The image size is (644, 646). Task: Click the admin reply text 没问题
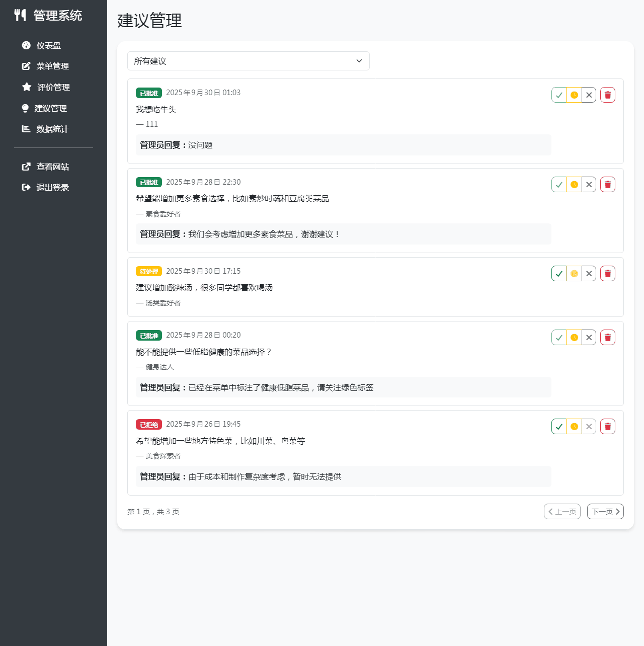pyautogui.click(x=201, y=145)
